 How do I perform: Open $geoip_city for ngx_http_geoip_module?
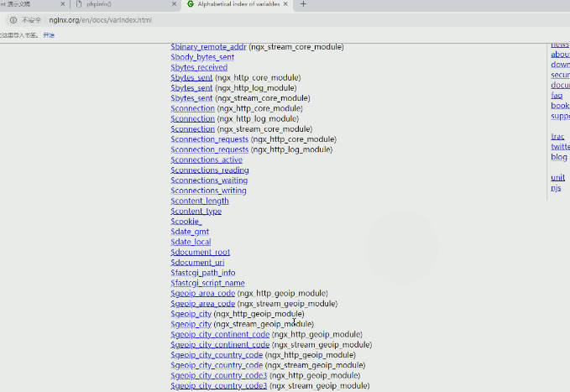coord(191,313)
